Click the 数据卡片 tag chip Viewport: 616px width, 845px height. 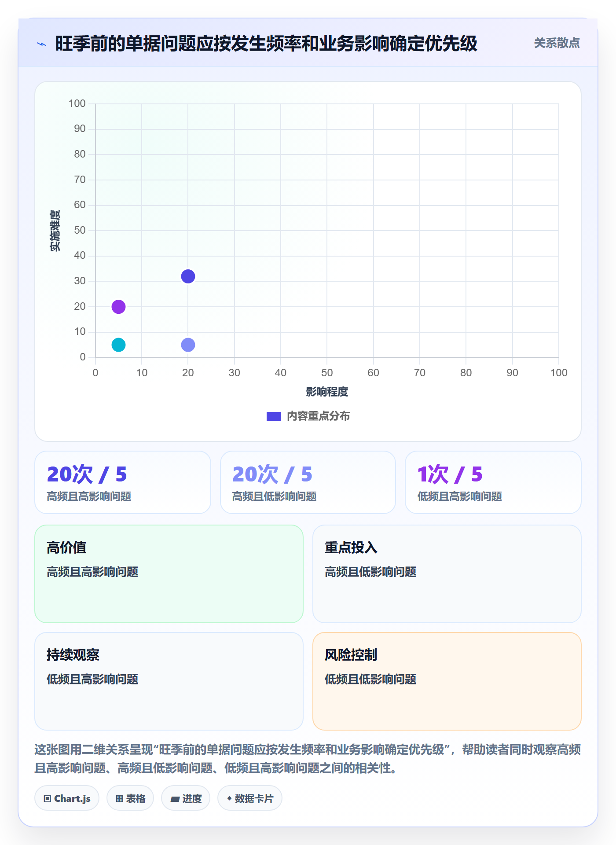click(x=250, y=798)
